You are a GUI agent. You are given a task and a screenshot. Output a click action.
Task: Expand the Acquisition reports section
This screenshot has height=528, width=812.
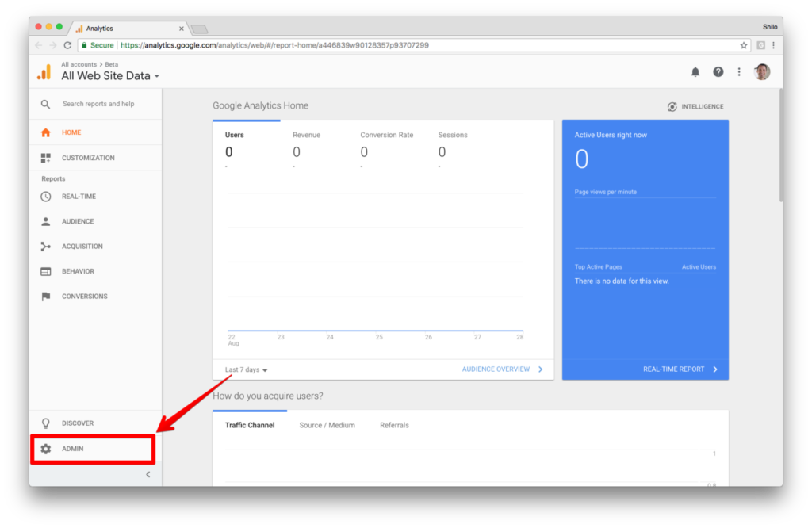[x=96, y=247]
